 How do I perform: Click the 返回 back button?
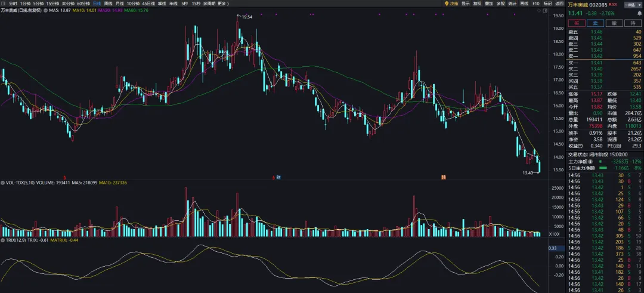pos(559,4)
